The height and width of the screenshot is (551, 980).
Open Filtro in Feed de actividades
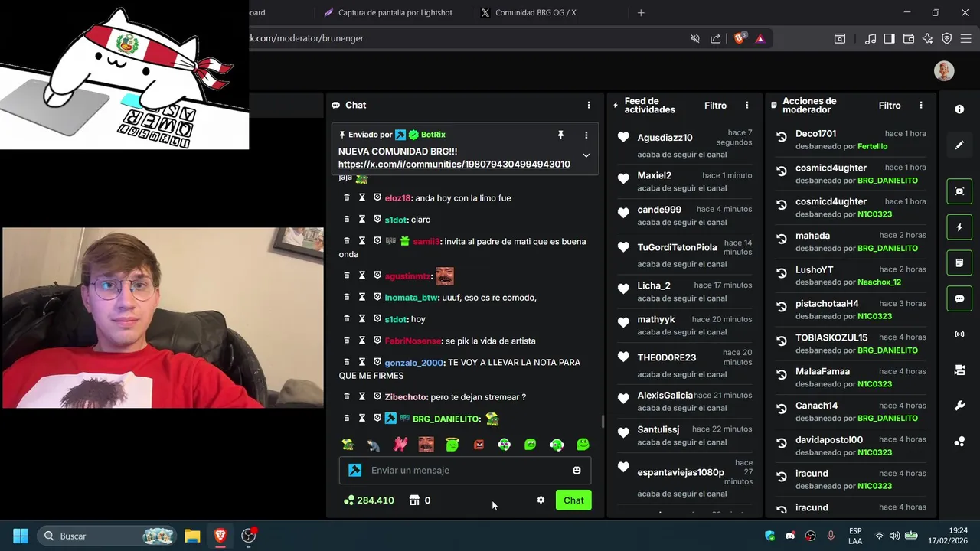pyautogui.click(x=715, y=106)
